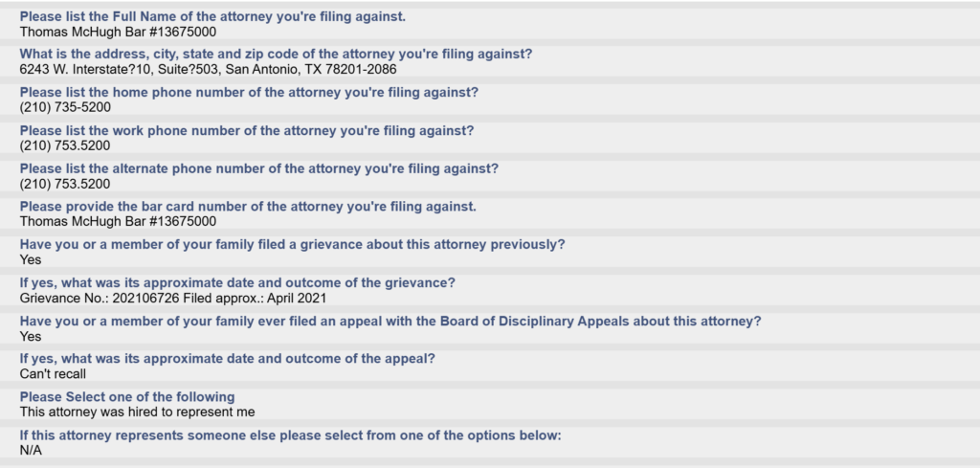980x468 pixels.
Task: Click the grievance date and outcome question
Action: tap(237, 283)
